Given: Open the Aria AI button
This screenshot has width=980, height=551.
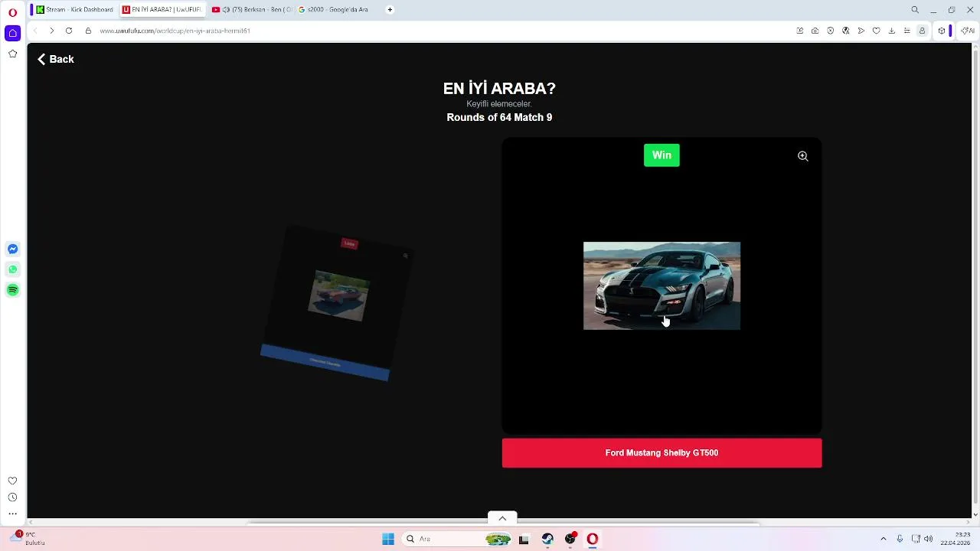Looking at the screenshot, I should [968, 31].
